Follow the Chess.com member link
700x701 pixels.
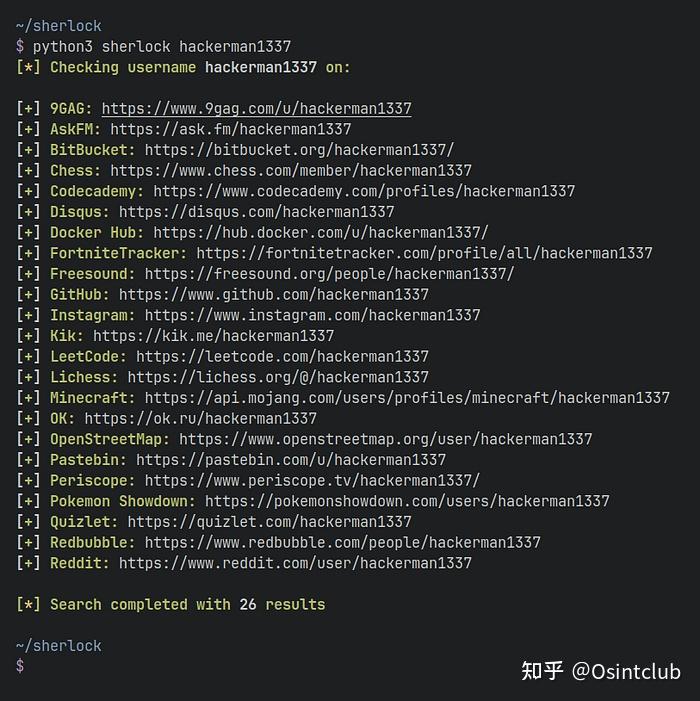click(x=290, y=171)
